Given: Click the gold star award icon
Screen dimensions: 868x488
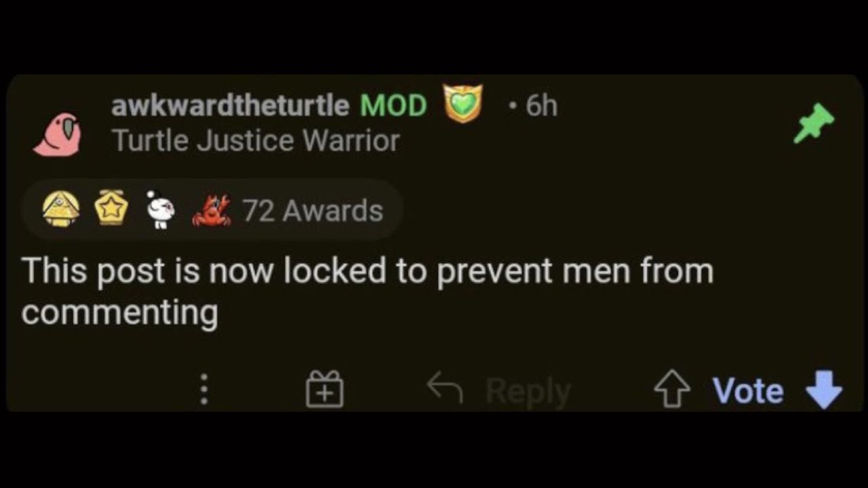Looking at the screenshot, I should 111,207.
